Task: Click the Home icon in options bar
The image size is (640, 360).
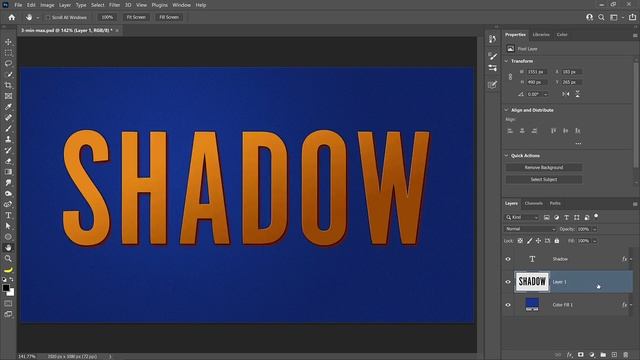Action: tap(11, 17)
